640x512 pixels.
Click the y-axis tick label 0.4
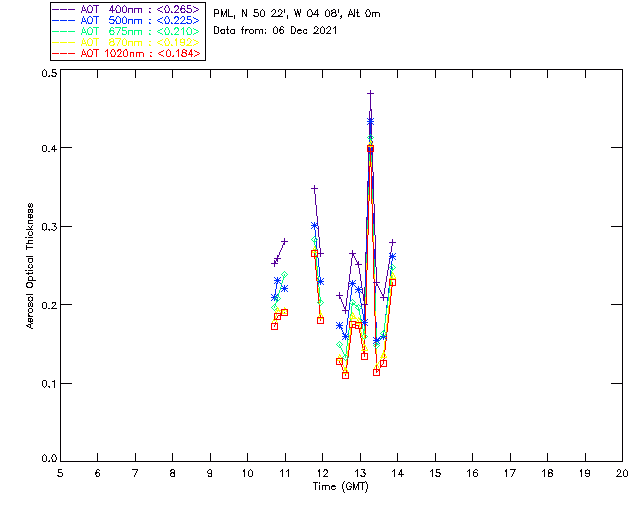point(49,148)
